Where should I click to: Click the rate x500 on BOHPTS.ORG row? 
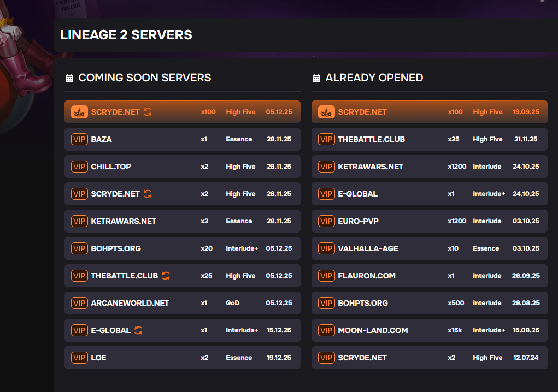456,303
